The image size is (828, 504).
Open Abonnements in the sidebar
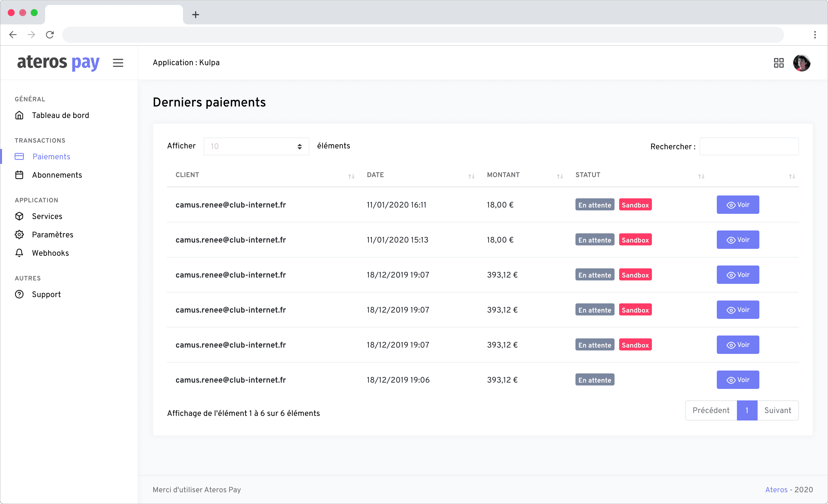(57, 175)
